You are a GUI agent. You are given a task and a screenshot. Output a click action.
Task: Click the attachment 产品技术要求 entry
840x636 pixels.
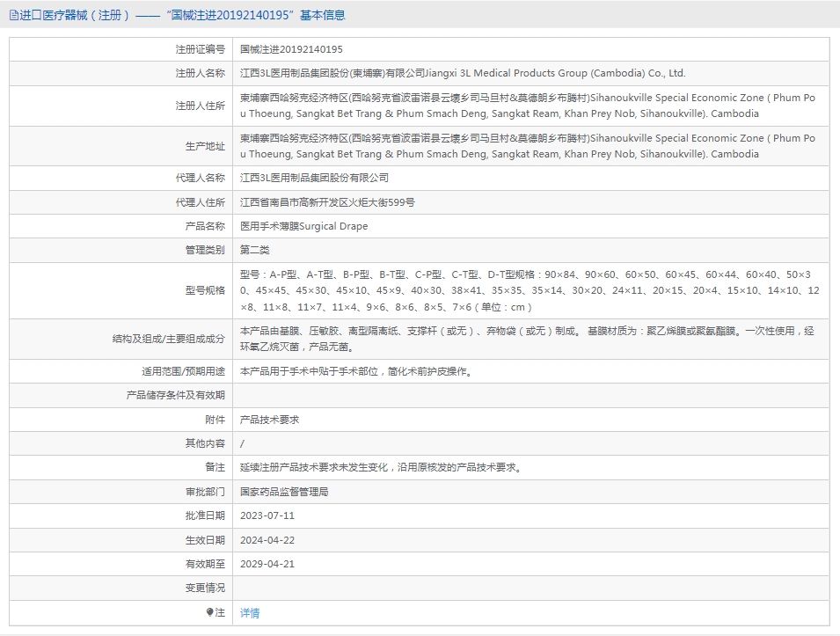click(269, 420)
